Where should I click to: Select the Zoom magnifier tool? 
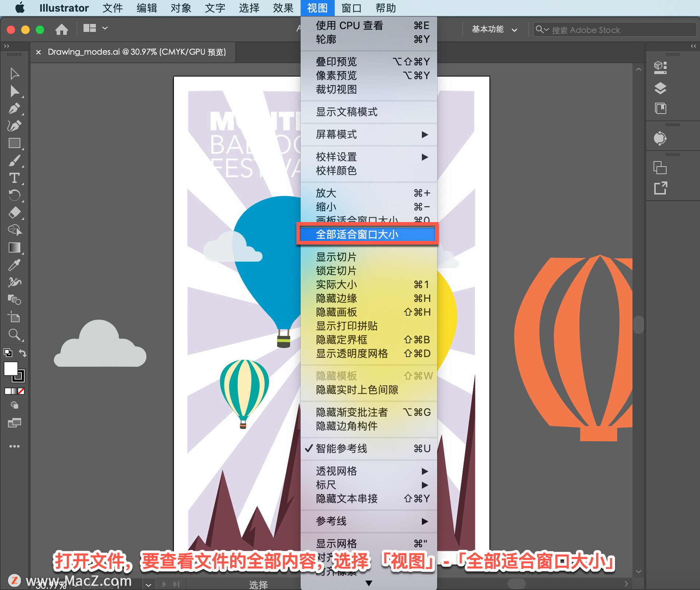(x=14, y=335)
